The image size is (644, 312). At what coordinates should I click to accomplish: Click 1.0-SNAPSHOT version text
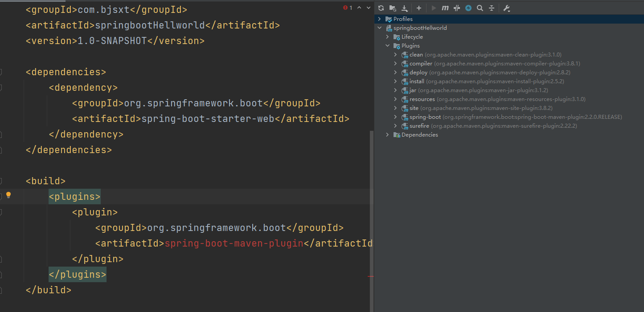(112, 41)
